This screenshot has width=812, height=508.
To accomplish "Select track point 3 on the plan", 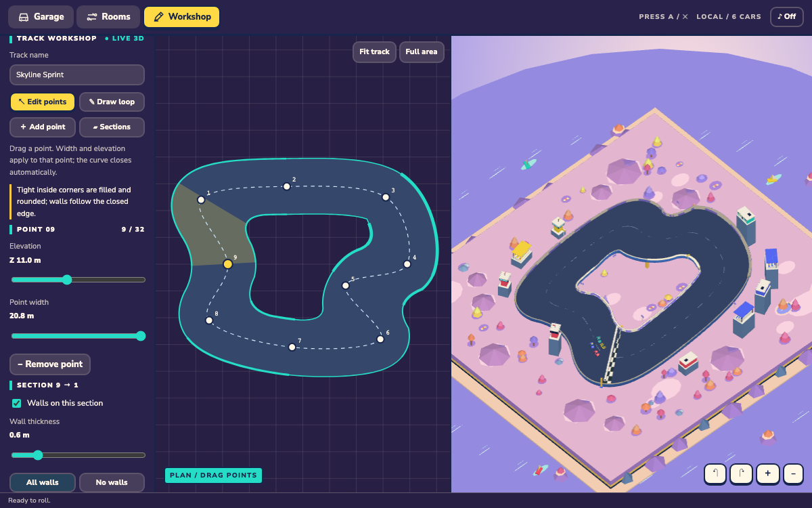I will [386, 197].
